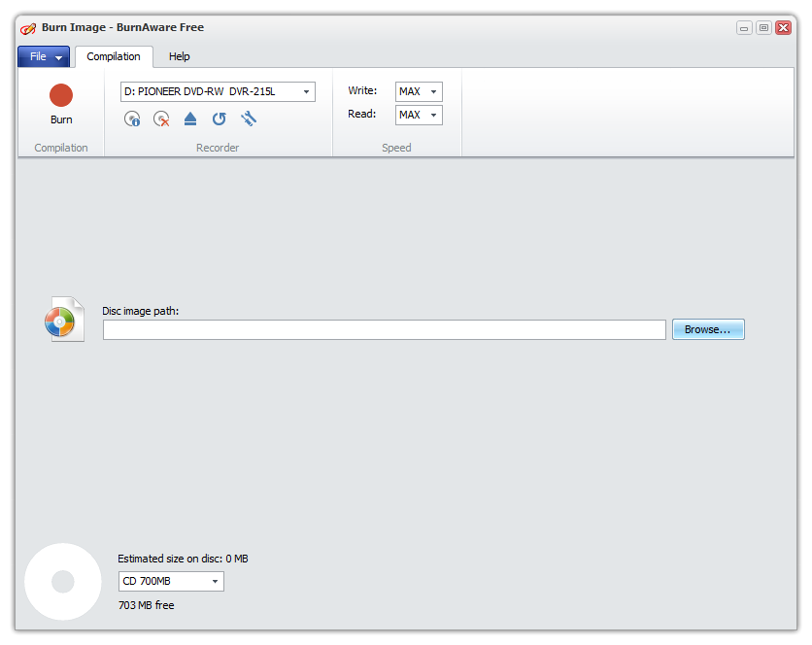
Task: Open recorder settings wrench icon
Action: coord(249,119)
